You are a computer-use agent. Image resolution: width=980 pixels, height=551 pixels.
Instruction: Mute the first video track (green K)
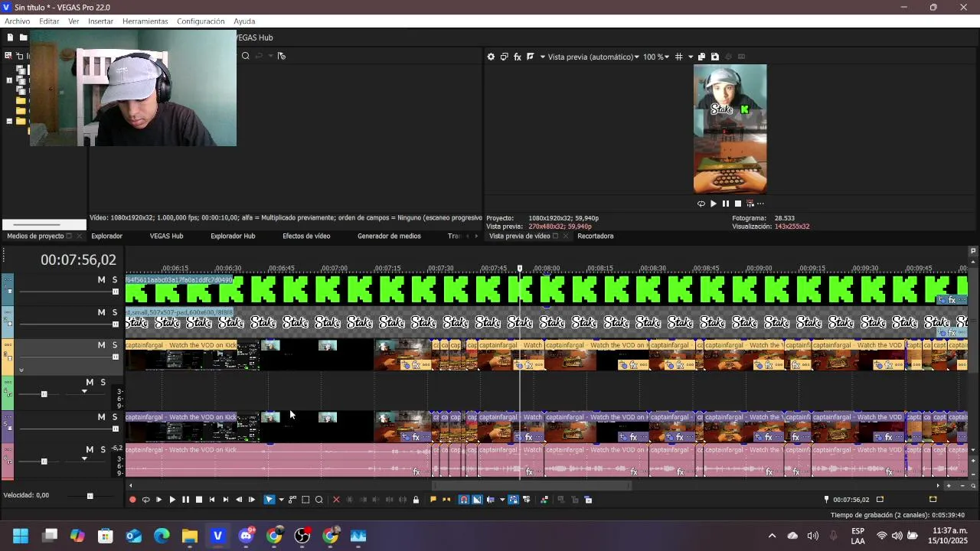101,280
